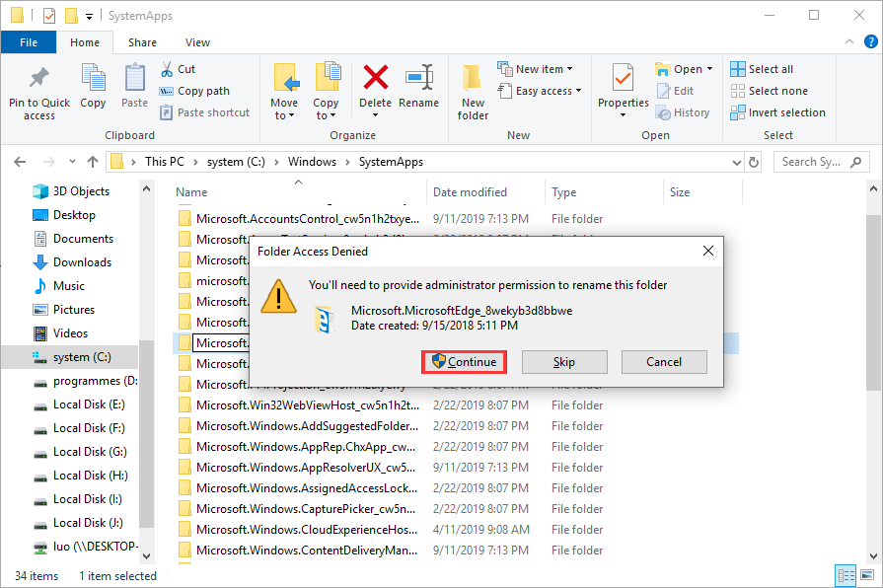883x588 pixels.
Task: Open the Move to menu
Action: click(284, 91)
